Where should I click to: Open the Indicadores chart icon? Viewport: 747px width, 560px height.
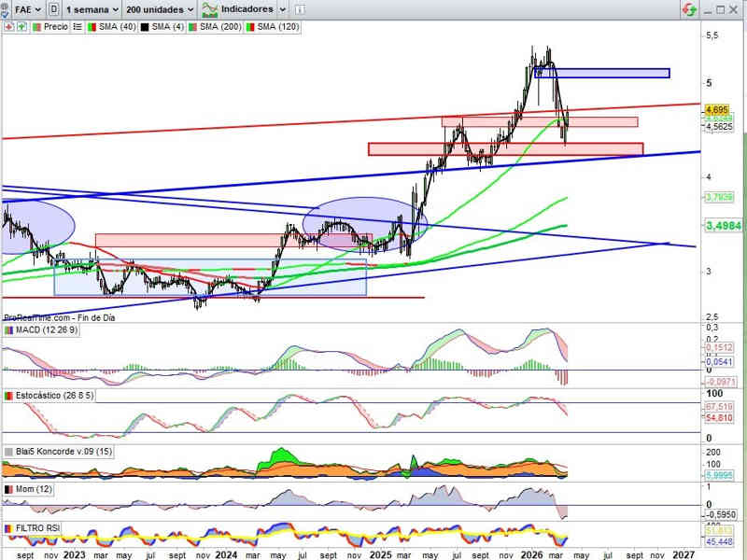[210, 9]
